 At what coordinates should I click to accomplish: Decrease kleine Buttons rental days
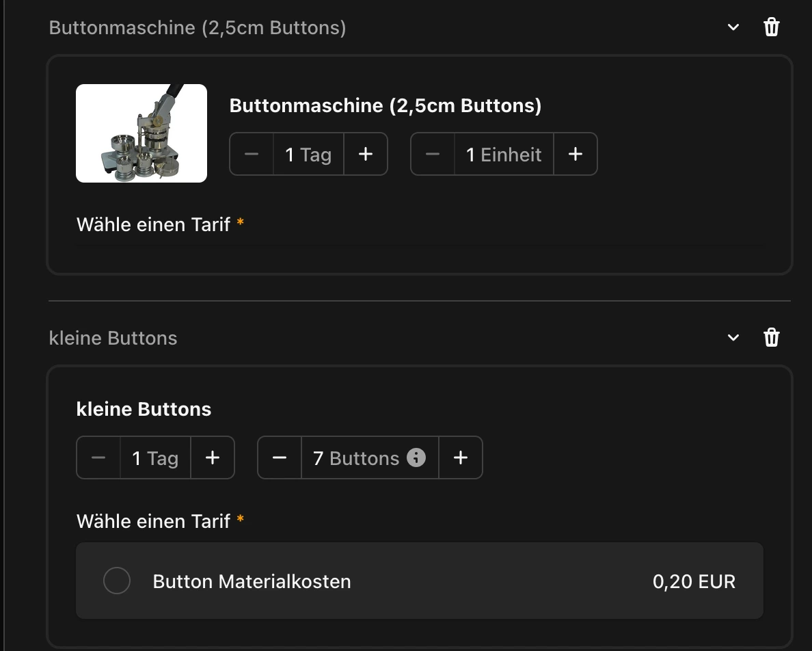tap(98, 457)
